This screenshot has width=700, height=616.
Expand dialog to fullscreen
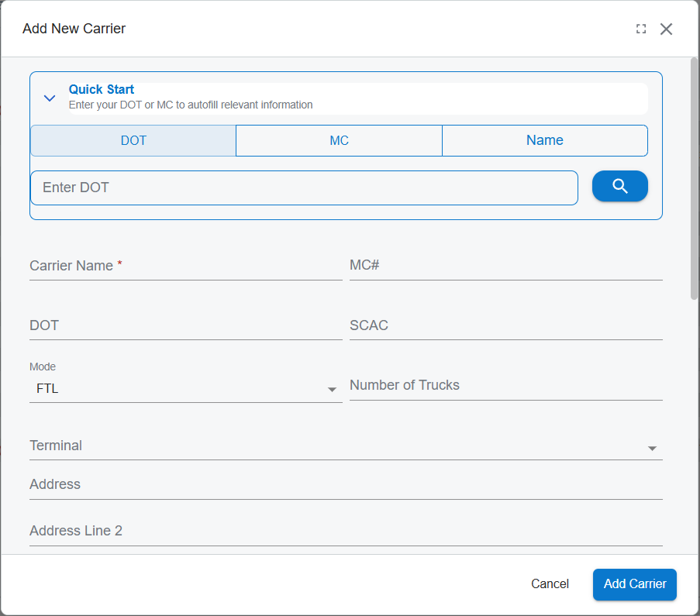(x=641, y=29)
